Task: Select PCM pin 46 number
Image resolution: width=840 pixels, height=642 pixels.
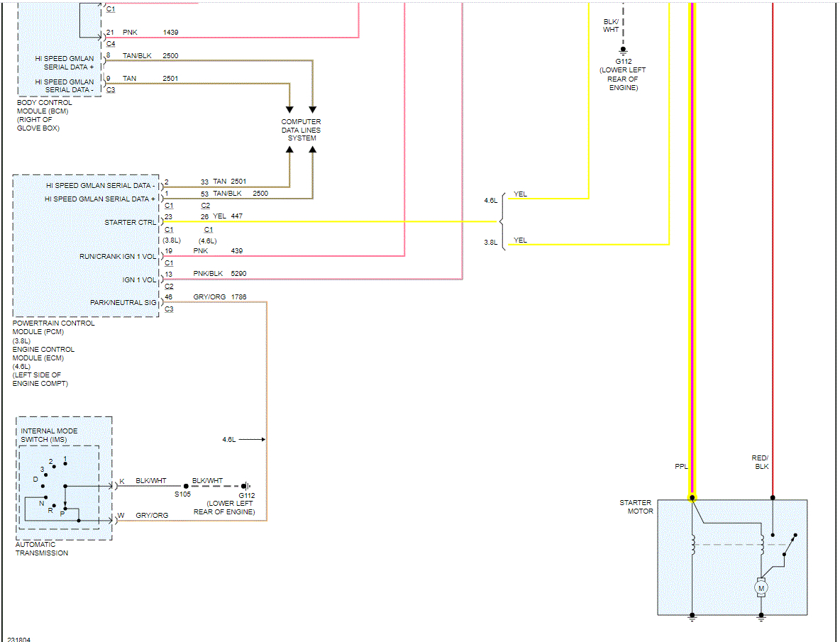Action: tap(168, 297)
